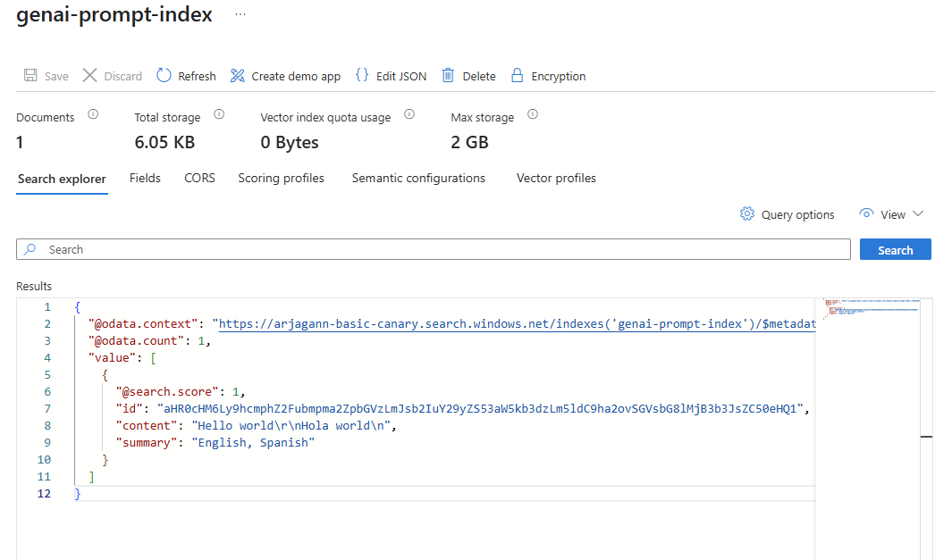Image resolution: width=935 pixels, height=560 pixels.
Task: Switch to the Fields tab
Action: click(x=145, y=178)
